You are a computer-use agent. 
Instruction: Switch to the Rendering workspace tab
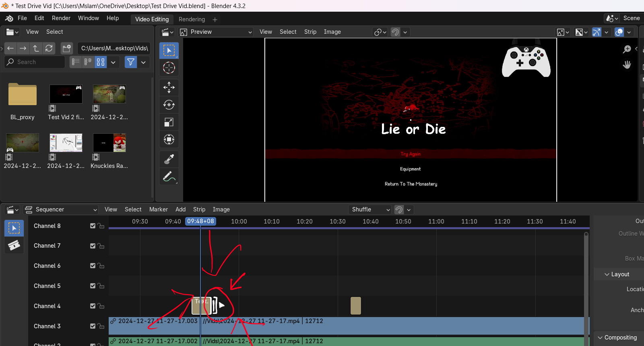point(192,19)
